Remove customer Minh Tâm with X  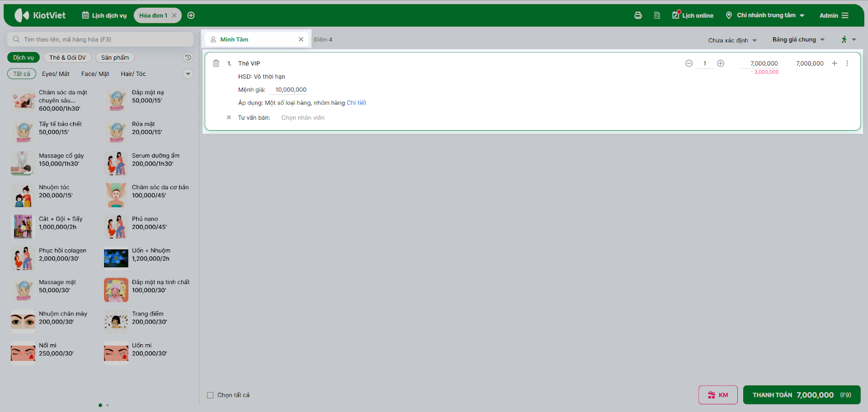click(x=301, y=40)
